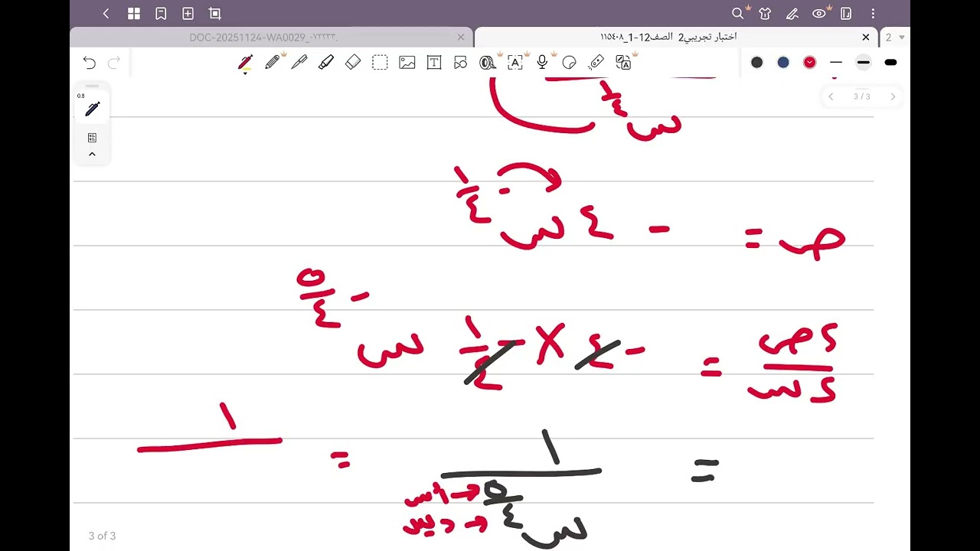Go to the next page arrow
The height and width of the screenshot is (551, 980).
tap(892, 96)
